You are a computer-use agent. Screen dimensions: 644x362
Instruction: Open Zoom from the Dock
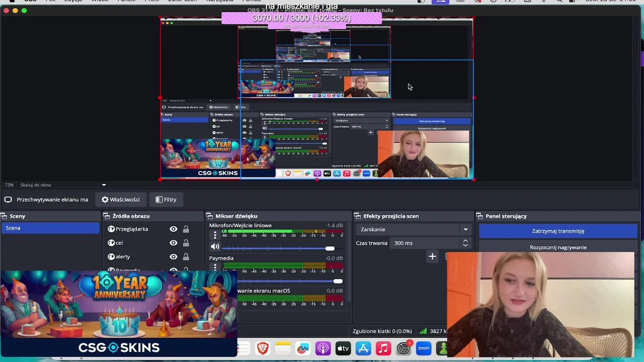coord(424,348)
